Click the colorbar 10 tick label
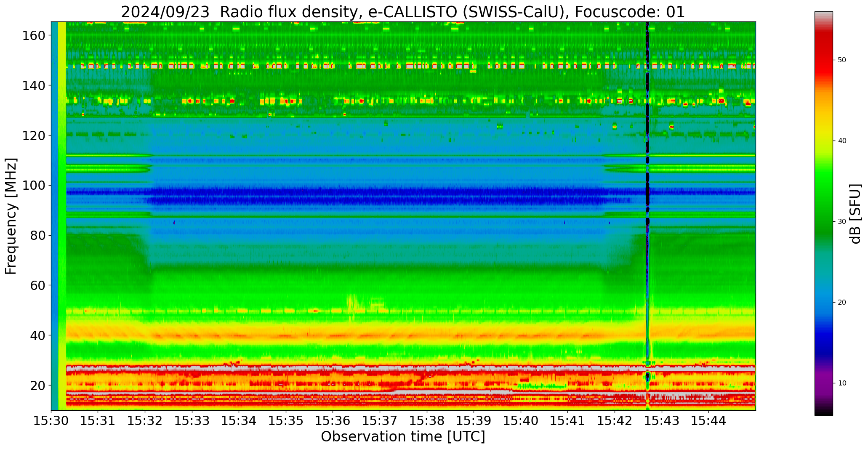 coord(842,383)
